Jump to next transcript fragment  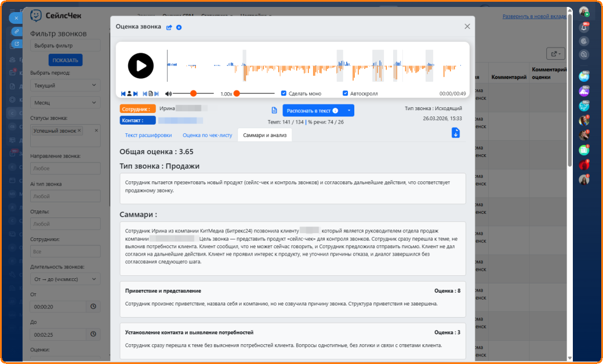[157, 94]
